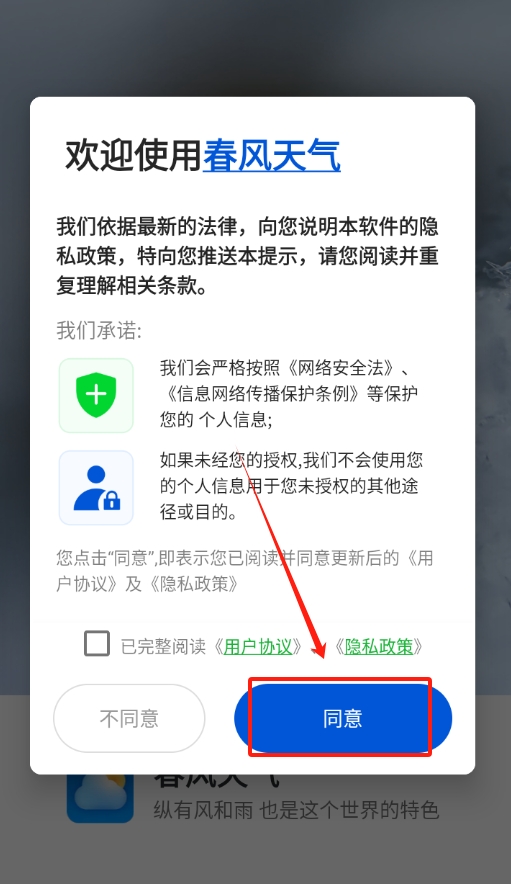Click the 春风天气 title link

click(271, 155)
